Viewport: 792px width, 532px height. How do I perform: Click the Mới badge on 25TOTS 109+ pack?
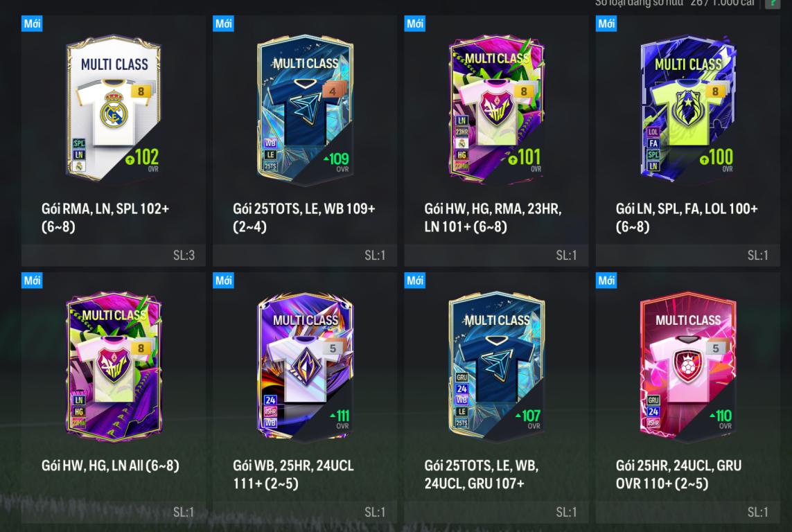tap(223, 24)
